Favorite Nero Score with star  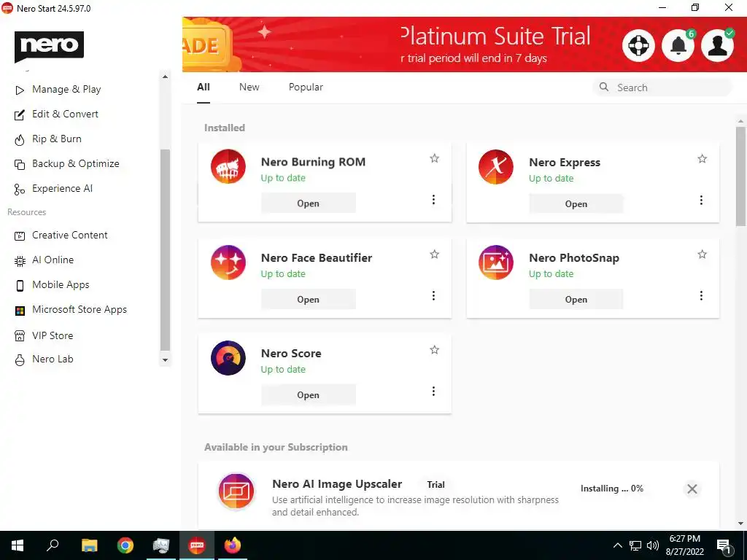pyautogui.click(x=435, y=350)
